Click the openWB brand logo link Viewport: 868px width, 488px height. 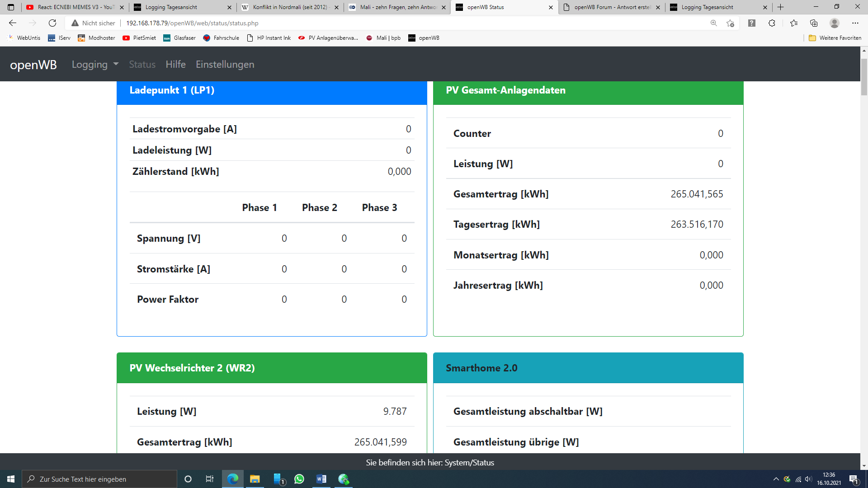pyautogui.click(x=33, y=65)
